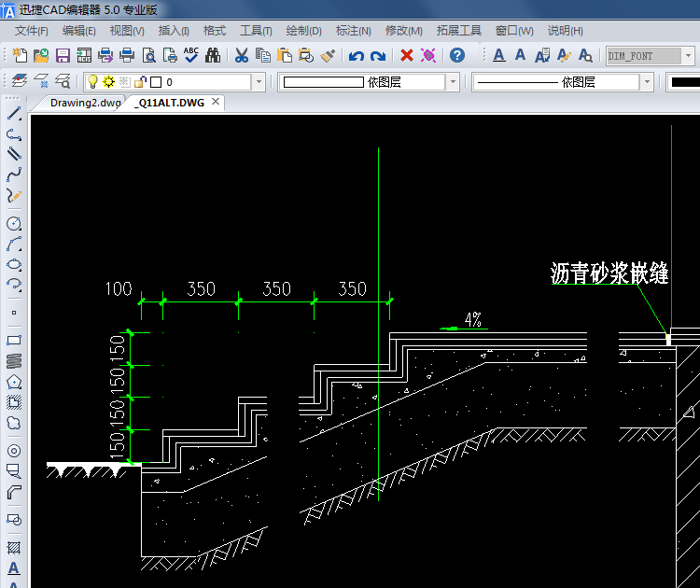The height and width of the screenshot is (588, 700).
Task: Open the 绘制(D) menu
Action: tap(303, 31)
